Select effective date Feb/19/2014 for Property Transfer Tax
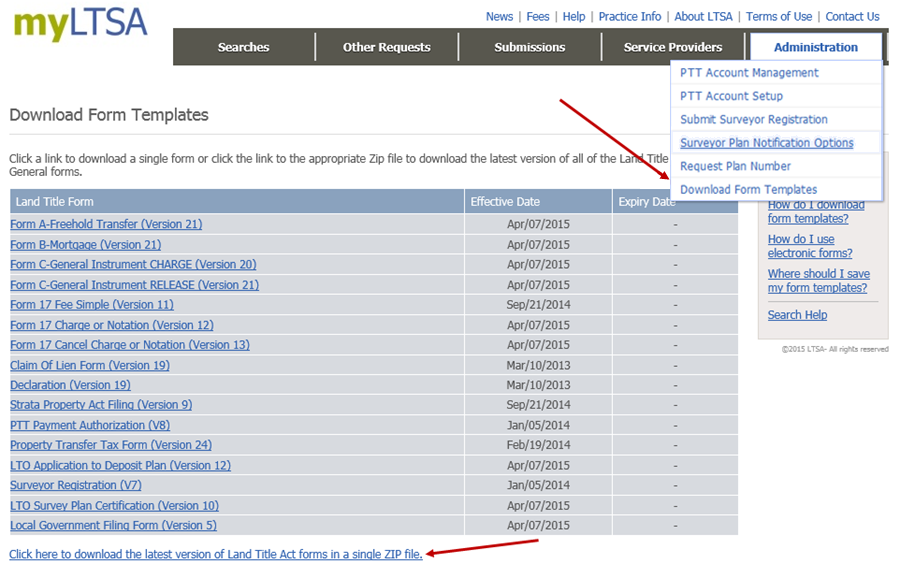 (x=538, y=445)
